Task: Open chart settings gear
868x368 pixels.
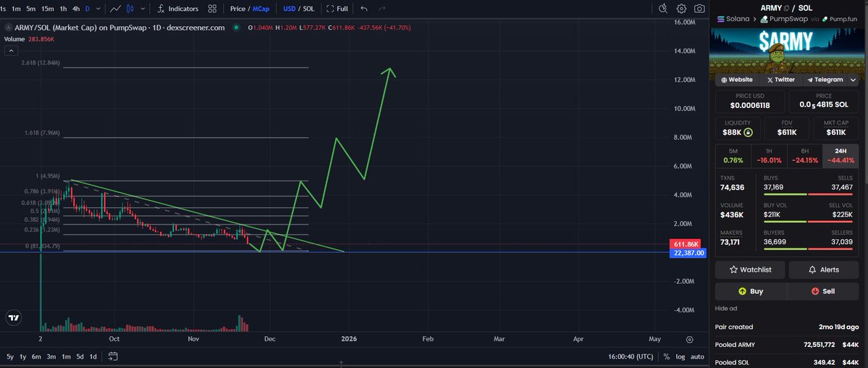Action: 681,8
